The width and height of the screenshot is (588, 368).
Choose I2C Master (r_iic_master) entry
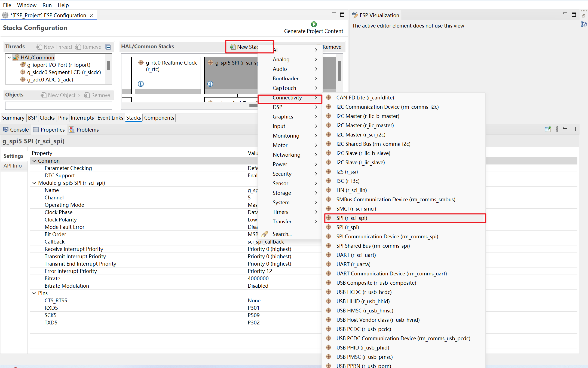403,125
